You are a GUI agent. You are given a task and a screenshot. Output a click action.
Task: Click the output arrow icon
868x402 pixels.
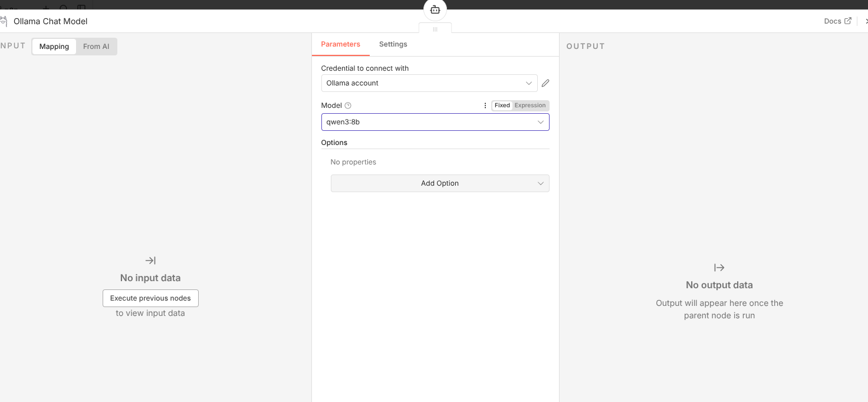point(719,268)
